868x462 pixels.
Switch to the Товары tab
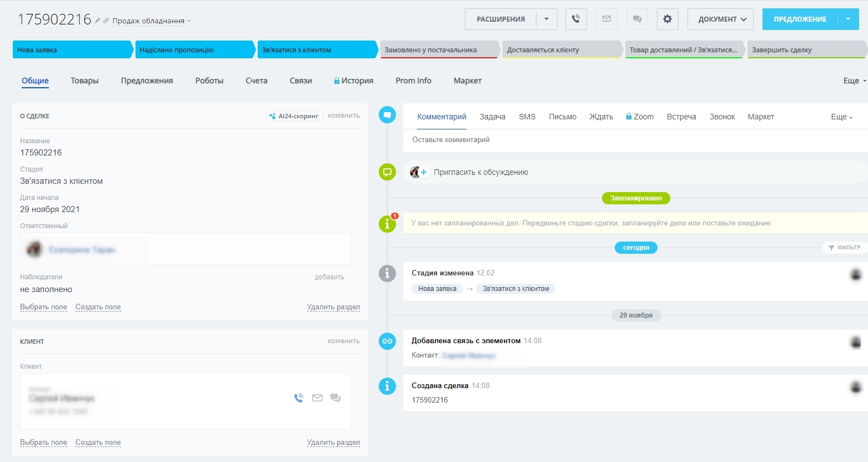tap(84, 81)
